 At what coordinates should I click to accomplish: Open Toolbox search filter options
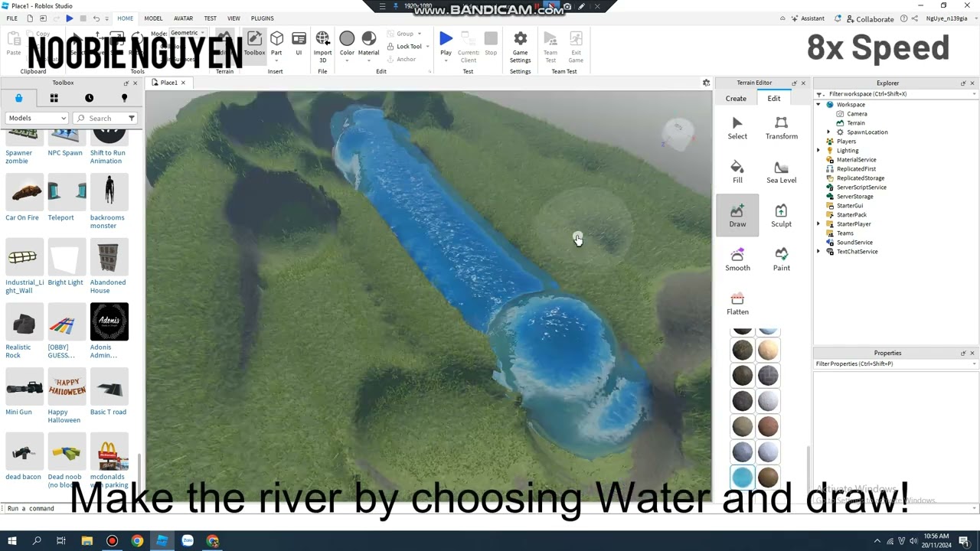(132, 118)
